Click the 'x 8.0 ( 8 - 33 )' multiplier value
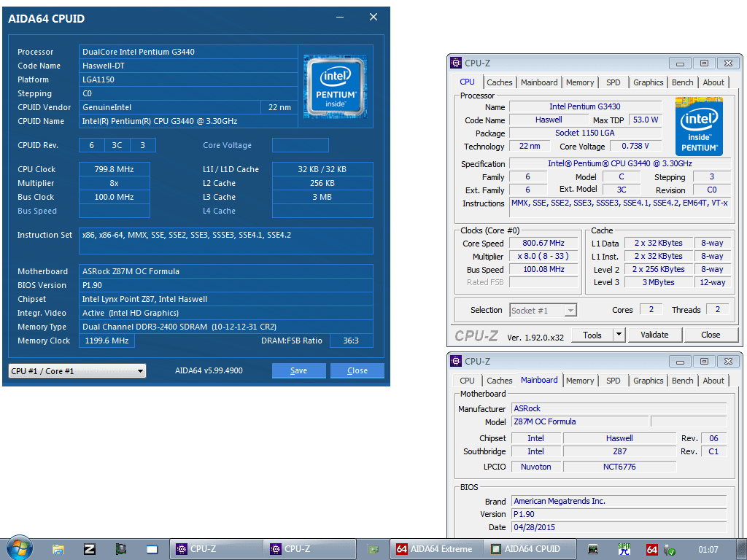This screenshot has width=747, height=560. [x=543, y=256]
